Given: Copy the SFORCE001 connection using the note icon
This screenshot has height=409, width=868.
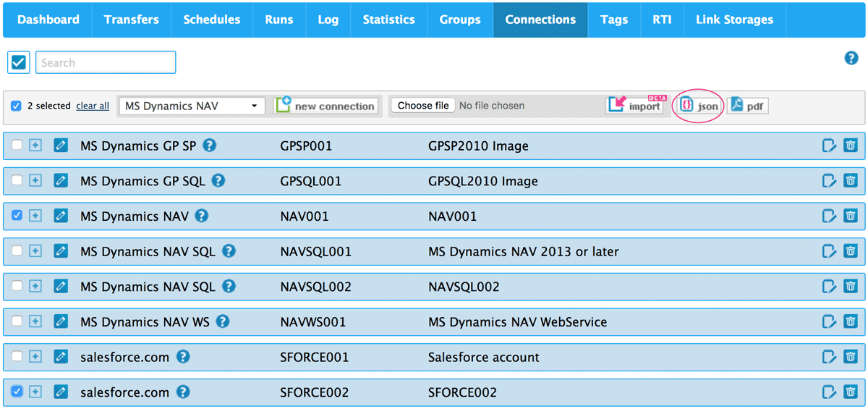Looking at the screenshot, I should (830, 357).
